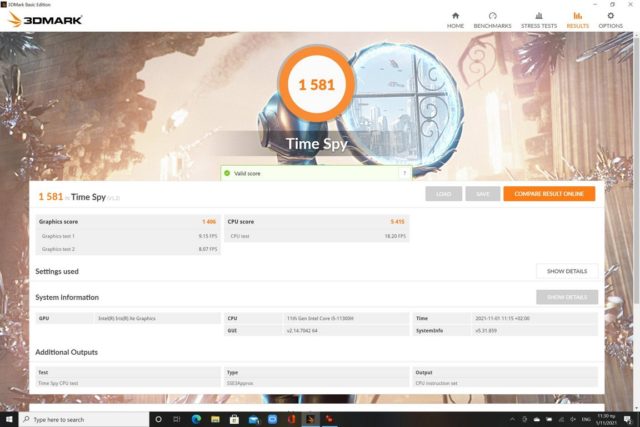Click the Type here to search box
The image size is (640, 427).
click(84, 419)
